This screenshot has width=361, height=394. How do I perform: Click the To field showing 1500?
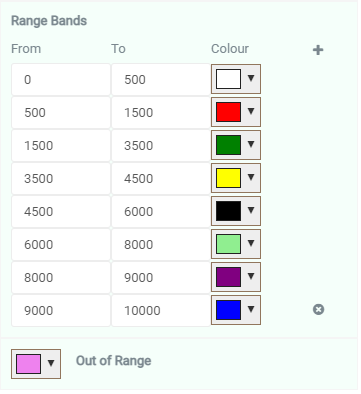click(161, 113)
